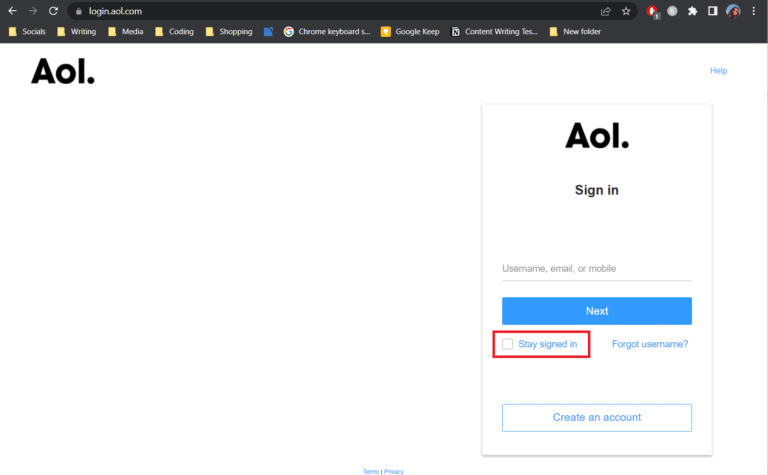Click the Username, email, or mobile field
This screenshot has width=768, height=475.
click(x=597, y=268)
